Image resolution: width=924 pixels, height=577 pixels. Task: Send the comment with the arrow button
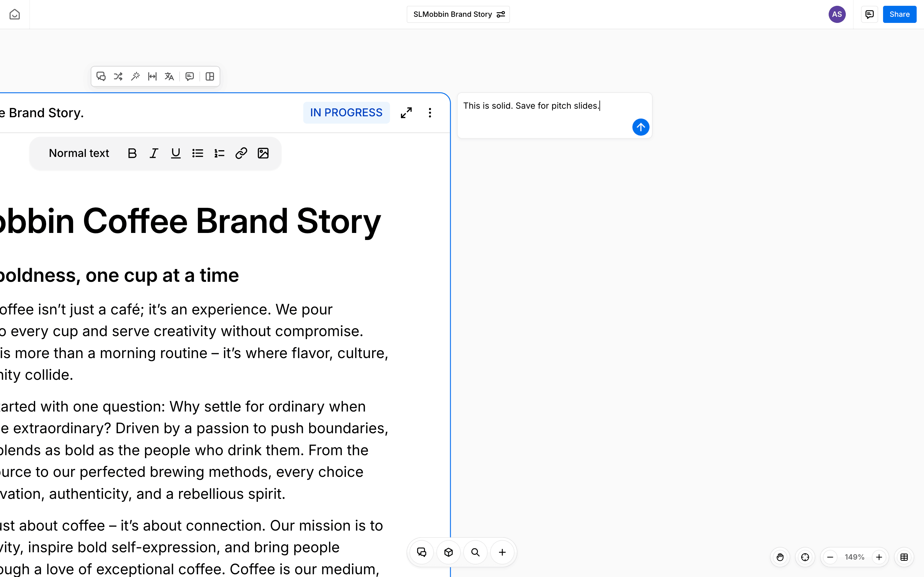[640, 127]
